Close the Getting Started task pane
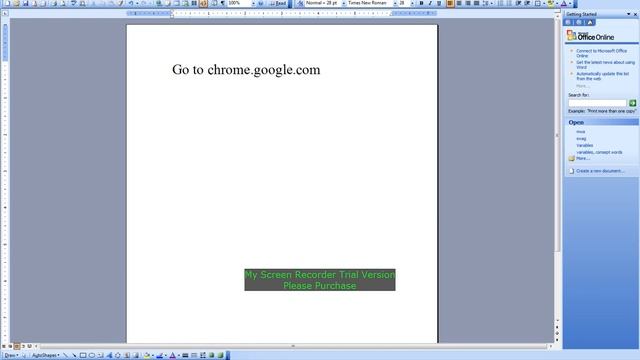Image resolution: width=640 pixels, height=360 pixels. click(x=635, y=14)
